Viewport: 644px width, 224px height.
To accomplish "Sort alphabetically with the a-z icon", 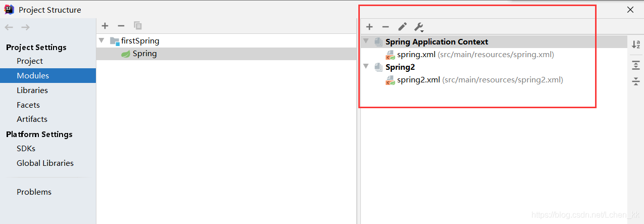I will [x=636, y=44].
